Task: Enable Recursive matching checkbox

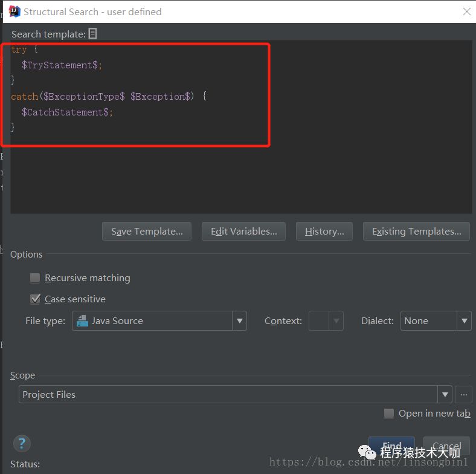Action: pos(35,278)
